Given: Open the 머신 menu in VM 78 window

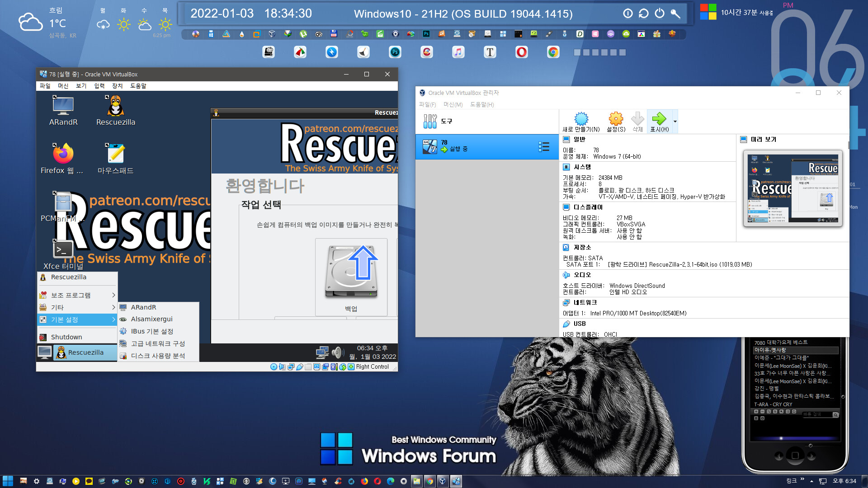Looking at the screenshot, I should 63,86.
